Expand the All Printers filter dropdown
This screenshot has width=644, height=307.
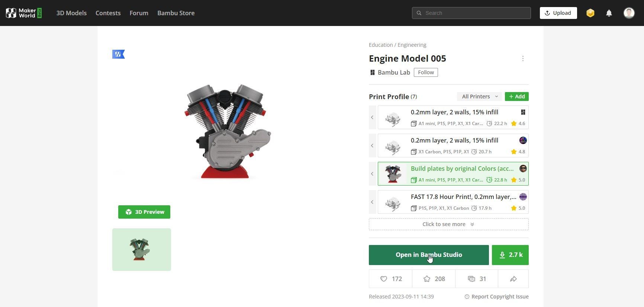point(479,97)
